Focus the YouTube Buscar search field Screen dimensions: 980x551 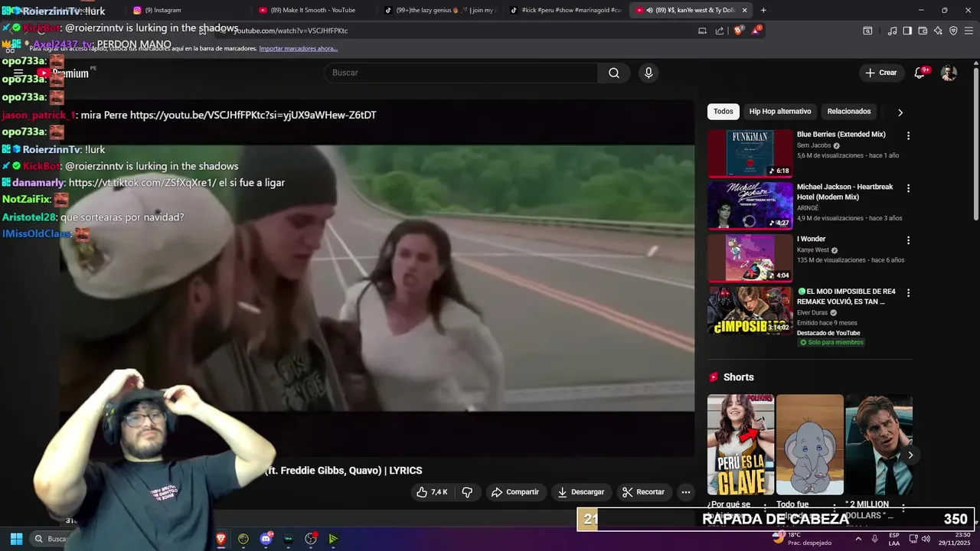point(462,73)
